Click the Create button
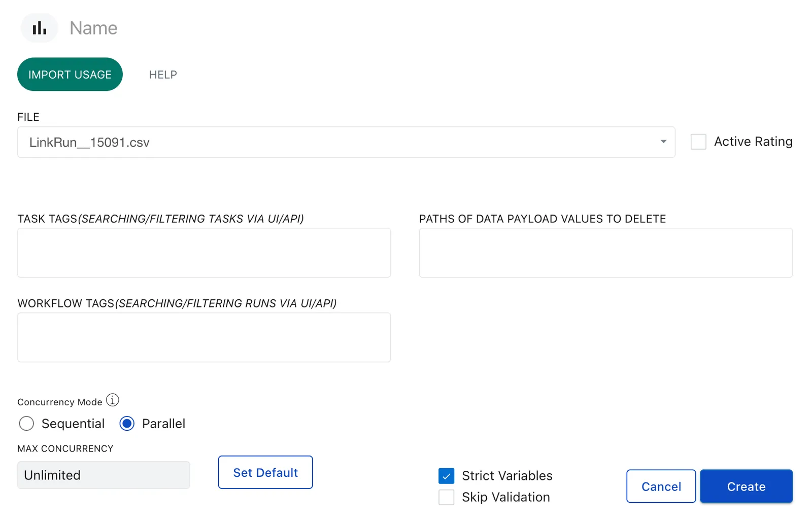The width and height of the screenshot is (812, 520). [746, 487]
